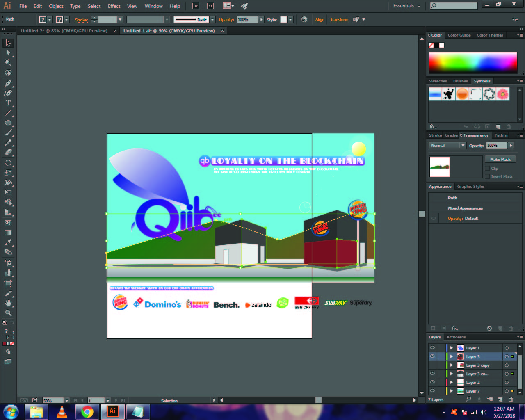Switch to Untitled-2* document tab

point(64,31)
